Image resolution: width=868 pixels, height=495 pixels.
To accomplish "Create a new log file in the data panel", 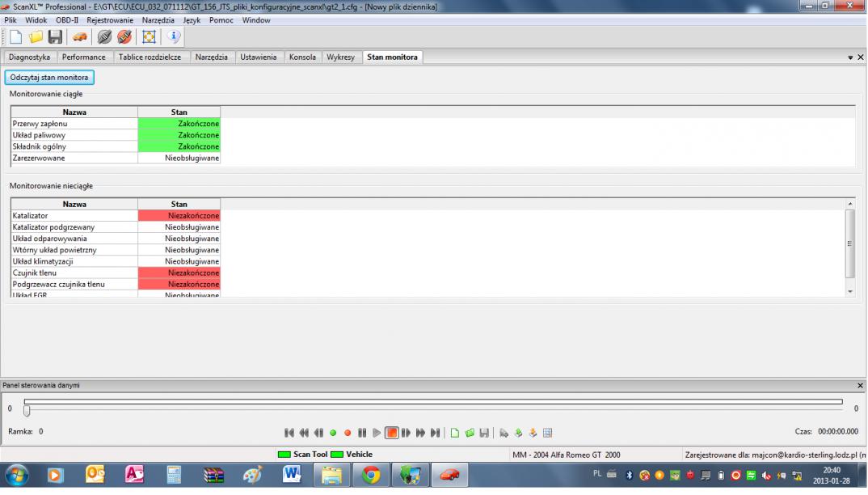I will (454, 433).
